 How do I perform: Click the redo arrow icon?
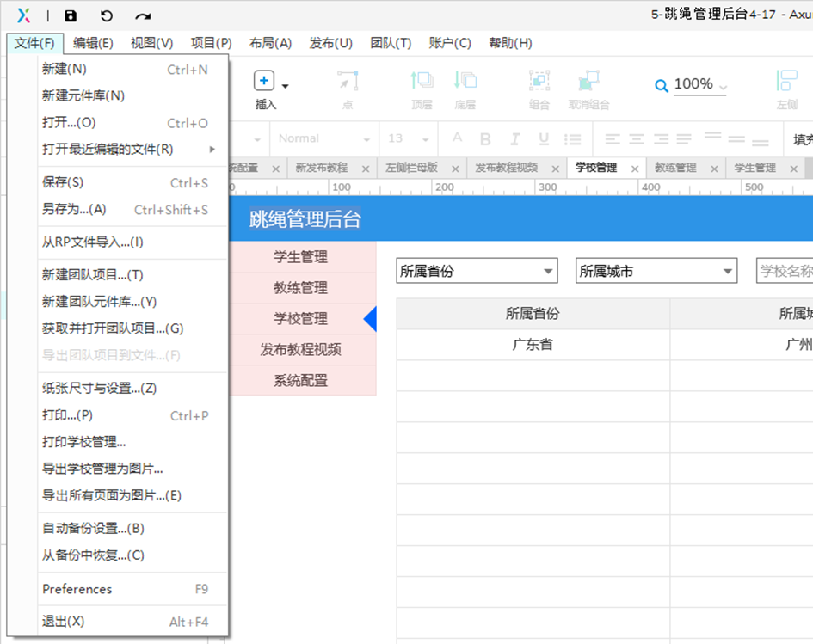pyautogui.click(x=143, y=16)
